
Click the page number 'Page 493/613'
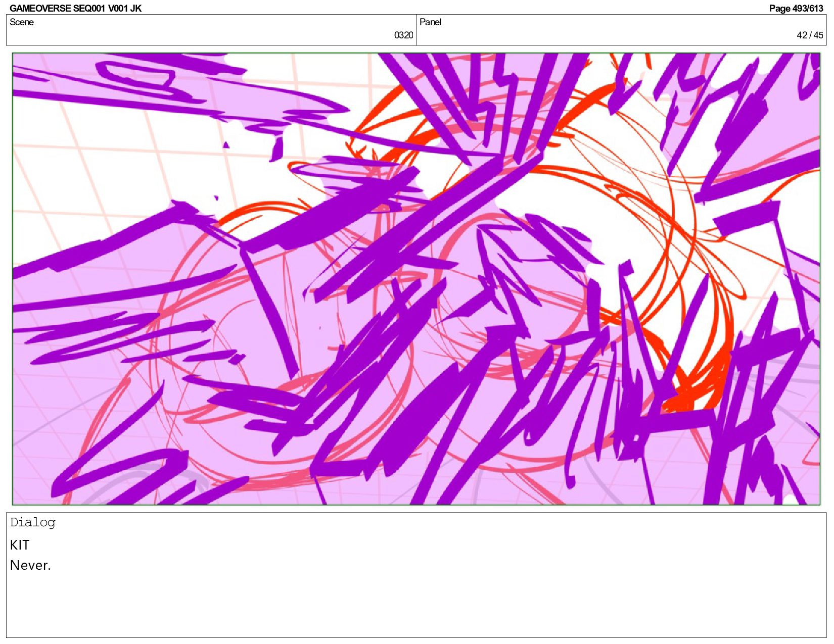click(x=796, y=8)
